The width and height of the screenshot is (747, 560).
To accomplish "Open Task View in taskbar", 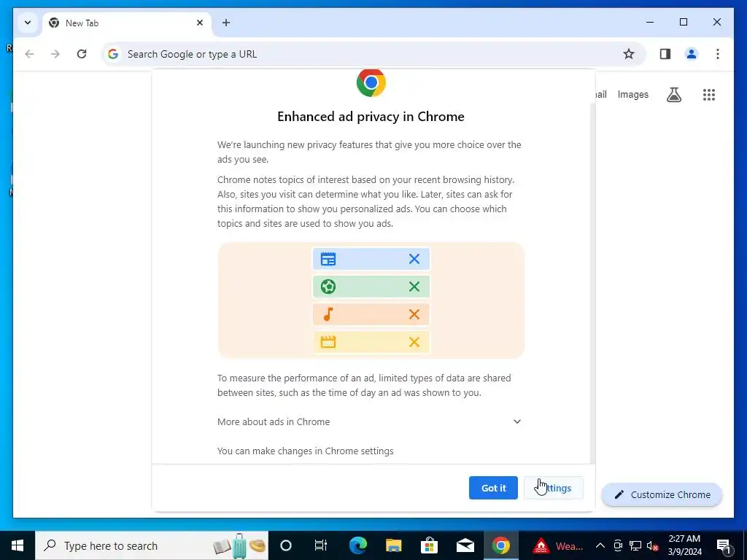I will click(x=321, y=545).
